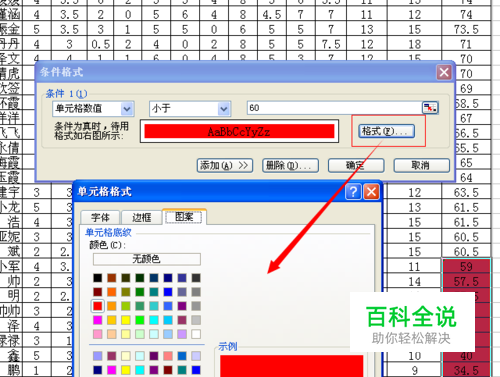Screen dimensions: 500x377
Task: Select the lime yellow-green swatch
Action: click(126, 306)
